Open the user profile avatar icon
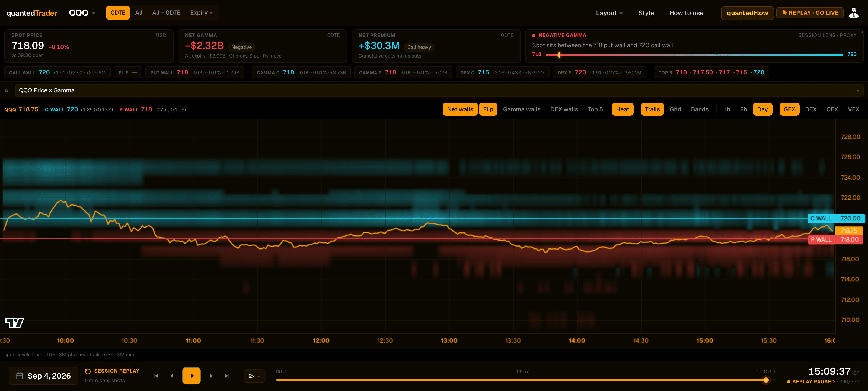 click(x=854, y=13)
